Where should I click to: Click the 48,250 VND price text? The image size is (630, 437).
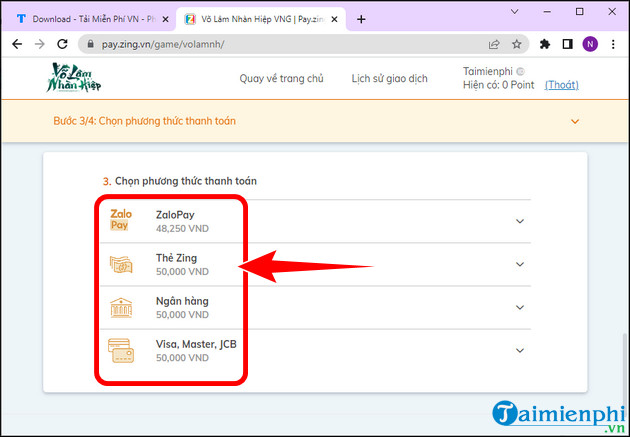[182, 229]
